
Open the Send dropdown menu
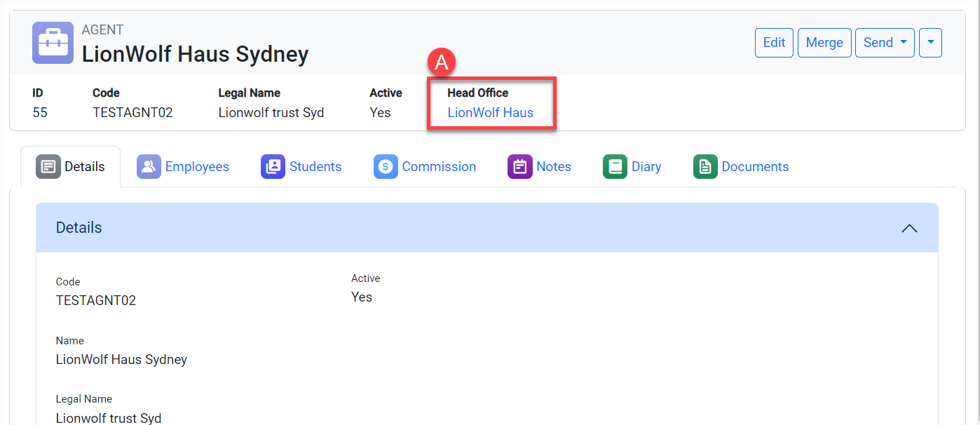[885, 43]
